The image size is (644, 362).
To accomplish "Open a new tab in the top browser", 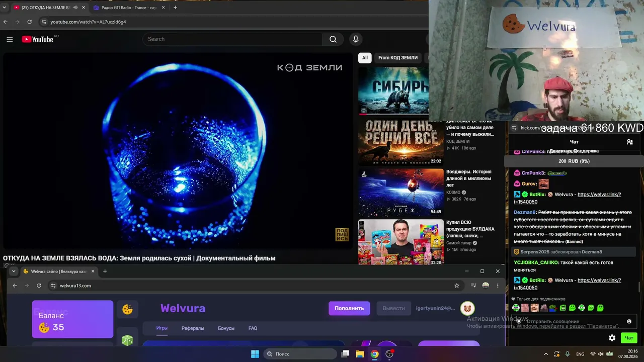I will pos(175,8).
